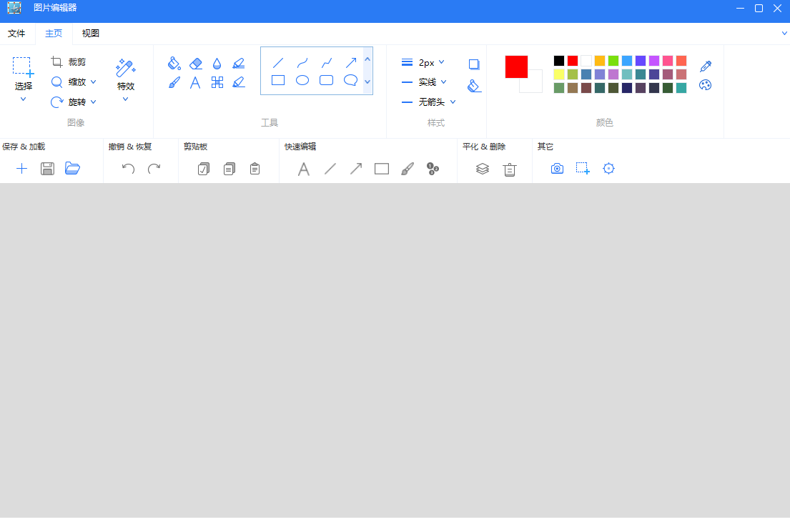Open the color palette editor icon
Viewport: 790px width, 532px height.
706,85
